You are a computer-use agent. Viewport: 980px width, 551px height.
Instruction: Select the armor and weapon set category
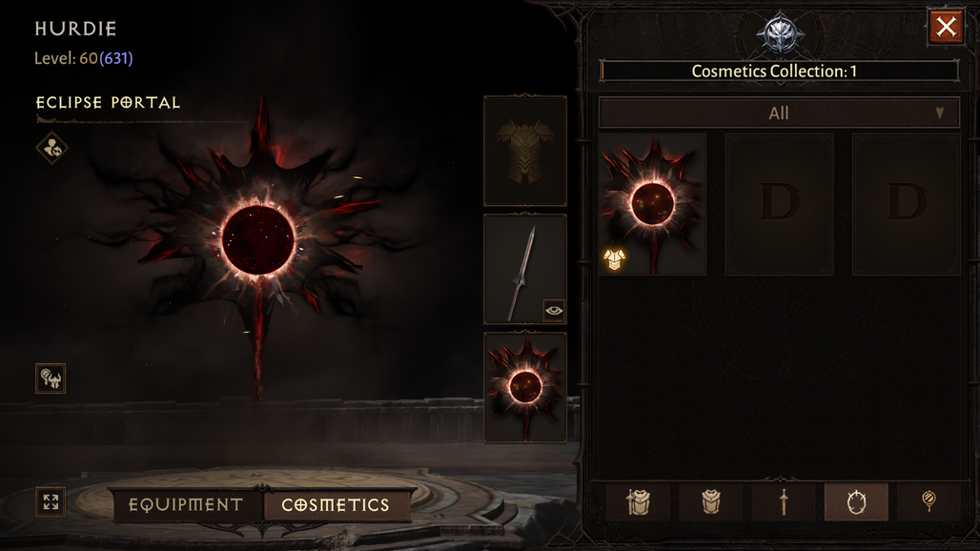tap(638, 501)
